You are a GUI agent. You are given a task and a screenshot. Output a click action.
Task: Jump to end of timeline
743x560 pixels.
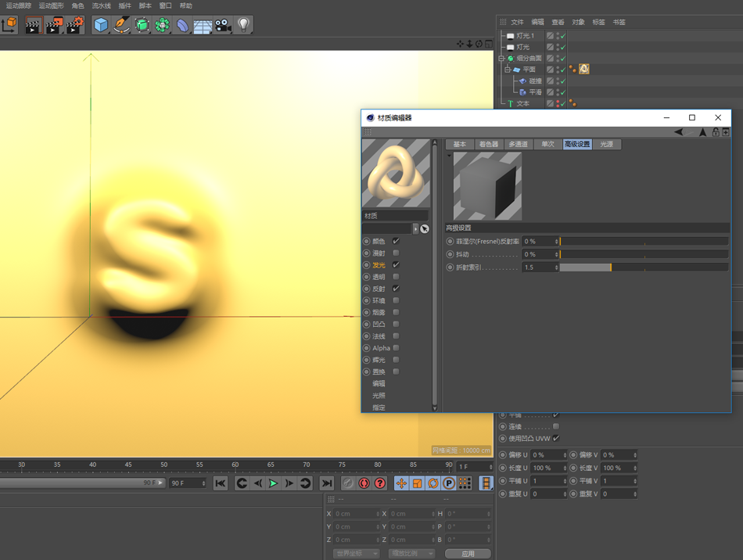[326, 483]
